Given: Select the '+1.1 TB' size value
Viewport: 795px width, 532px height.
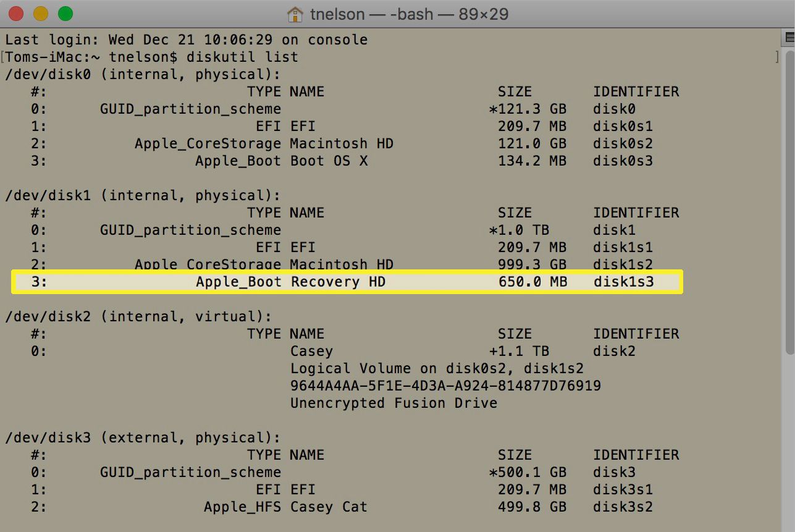Looking at the screenshot, I should pos(519,352).
